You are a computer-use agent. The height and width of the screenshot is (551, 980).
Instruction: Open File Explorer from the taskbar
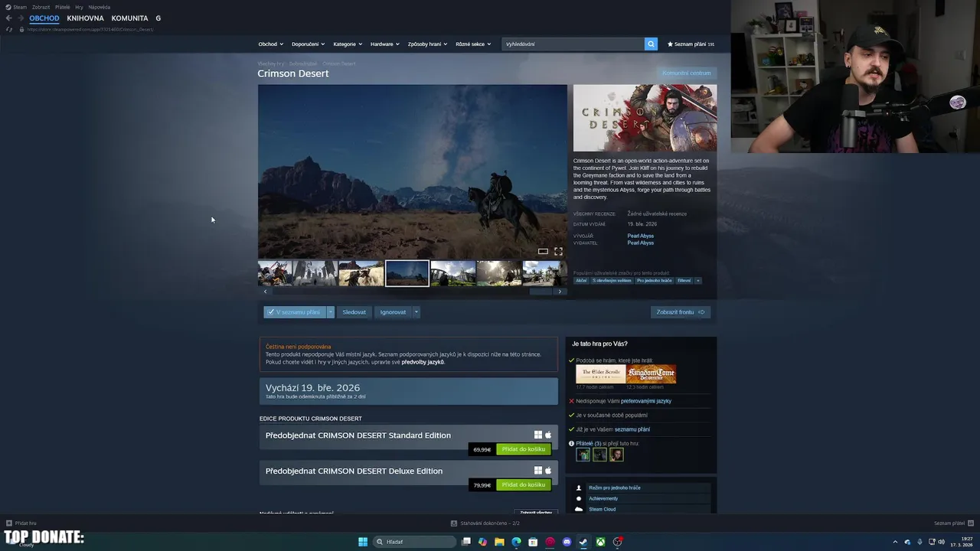(499, 542)
